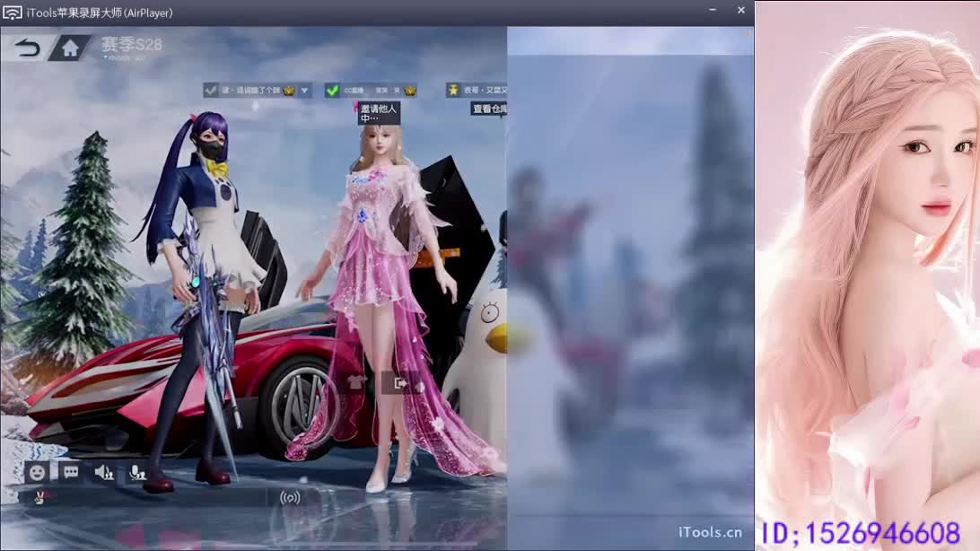Select the purple-haired masked character
This screenshot has height=551, width=980.
(x=198, y=300)
